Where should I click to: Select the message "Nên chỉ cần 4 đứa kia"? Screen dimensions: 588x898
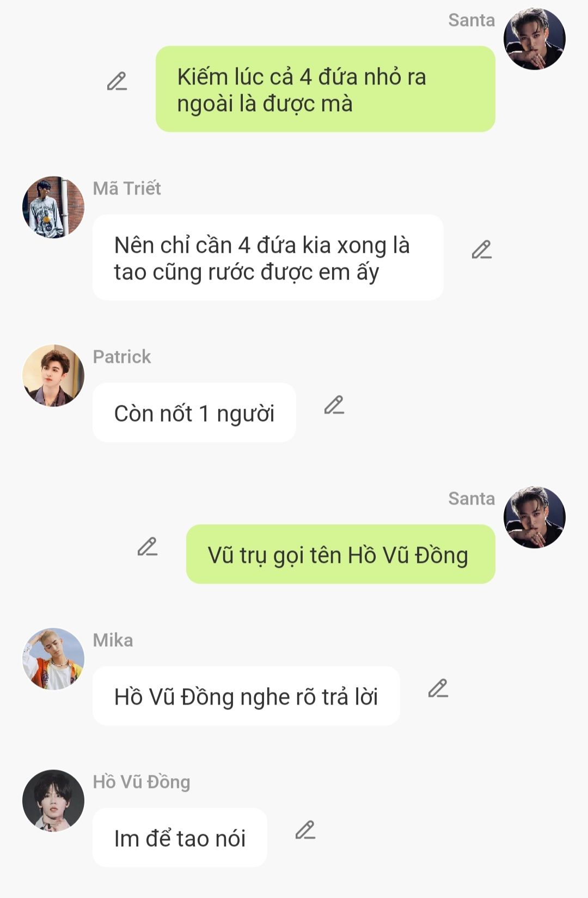click(268, 257)
